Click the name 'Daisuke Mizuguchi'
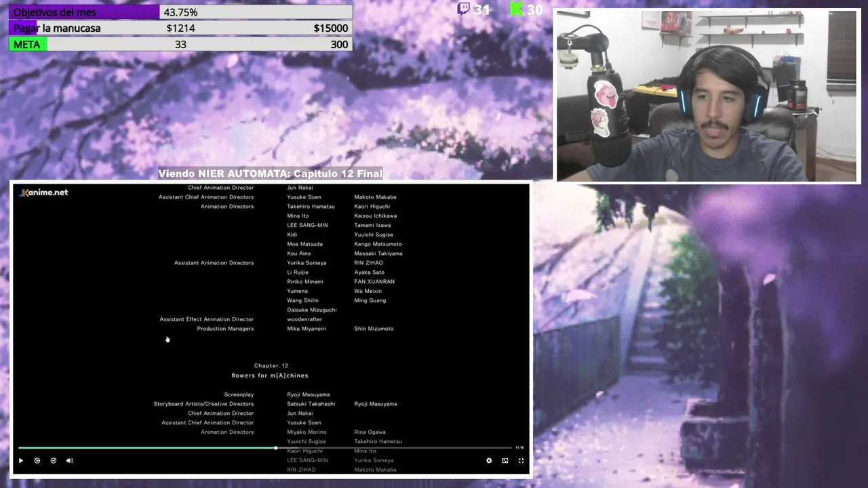This screenshot has height=488, width=868. 312,310
